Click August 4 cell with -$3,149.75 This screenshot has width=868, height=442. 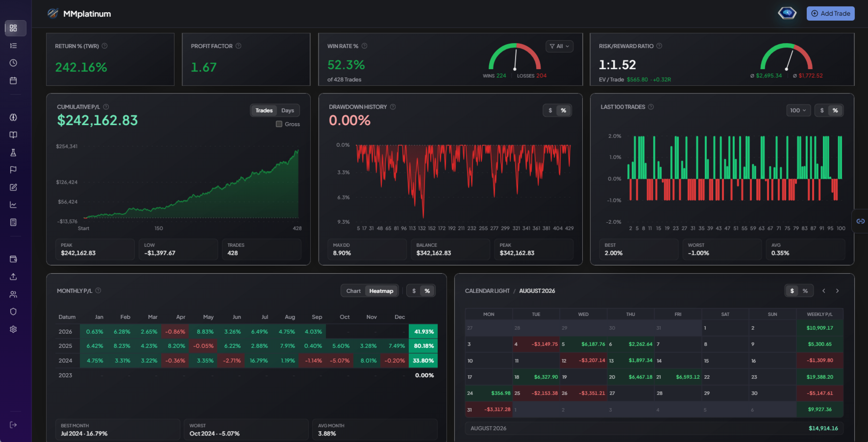tap(536, 344)
